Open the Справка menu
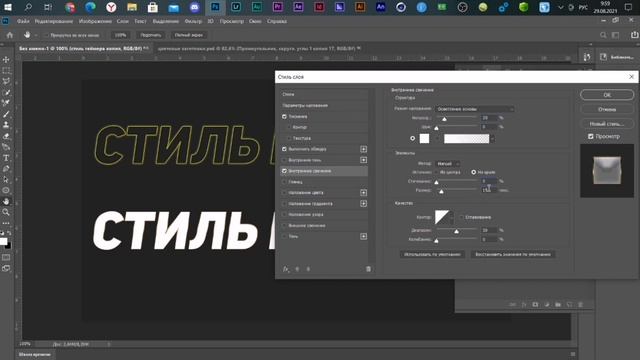The image size is (640, 360). [277, 21]
